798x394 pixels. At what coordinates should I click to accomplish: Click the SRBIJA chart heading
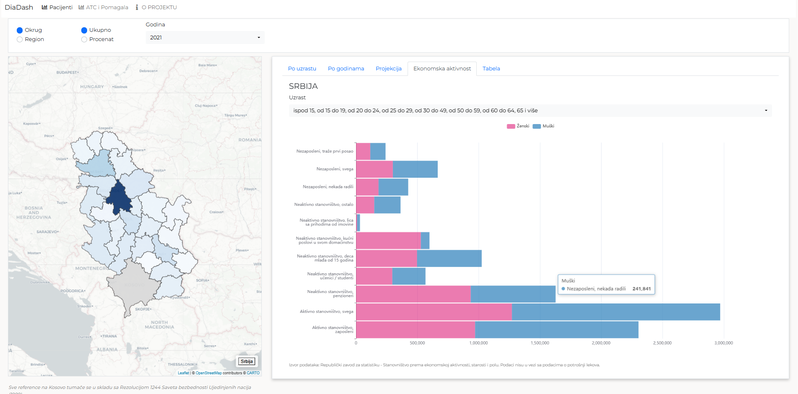pos(303,87)
